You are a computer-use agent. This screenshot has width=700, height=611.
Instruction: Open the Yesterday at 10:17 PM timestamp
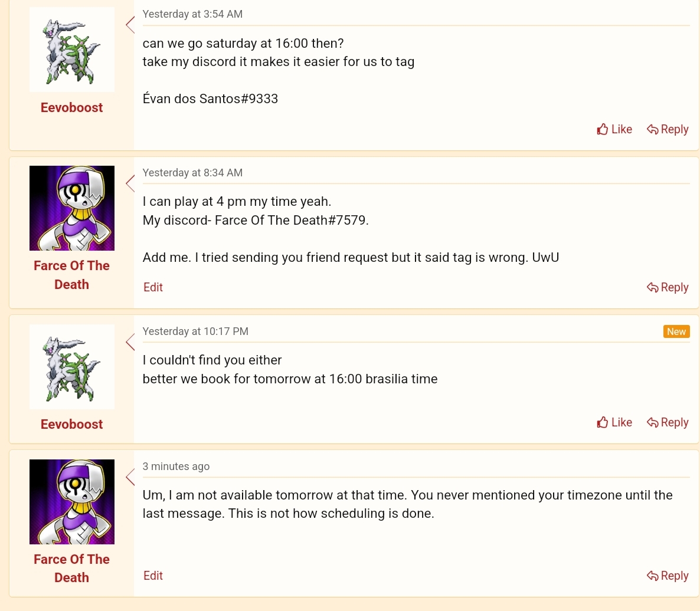(195, 331)
